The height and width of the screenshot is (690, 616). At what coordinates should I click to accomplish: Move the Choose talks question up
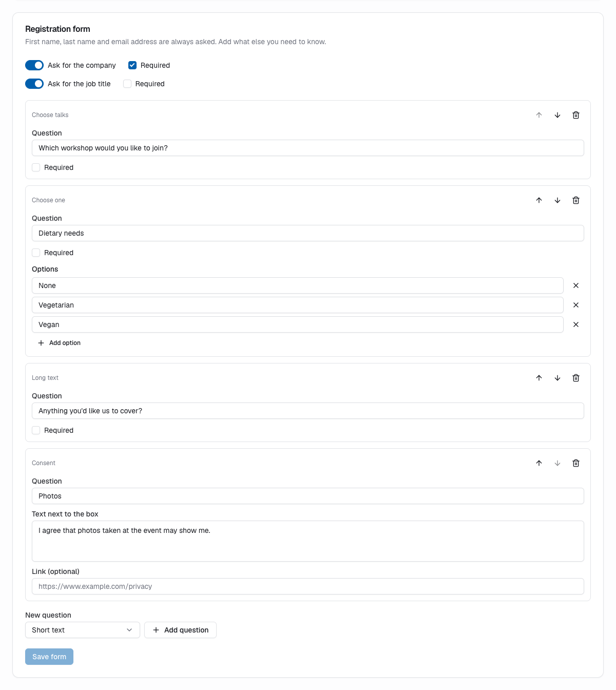click(x=539, y=115)
